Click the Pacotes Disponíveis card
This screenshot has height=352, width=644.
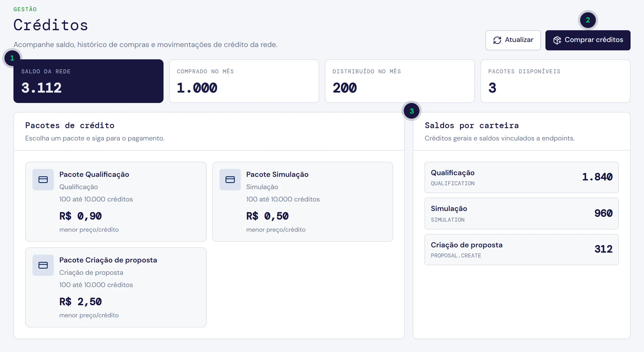coord(556,81)
